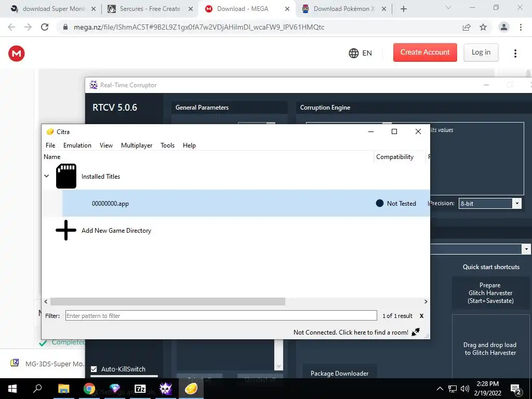
Task: Click the Citra horizontal scrollbar thumb
Action: (168, 302)
